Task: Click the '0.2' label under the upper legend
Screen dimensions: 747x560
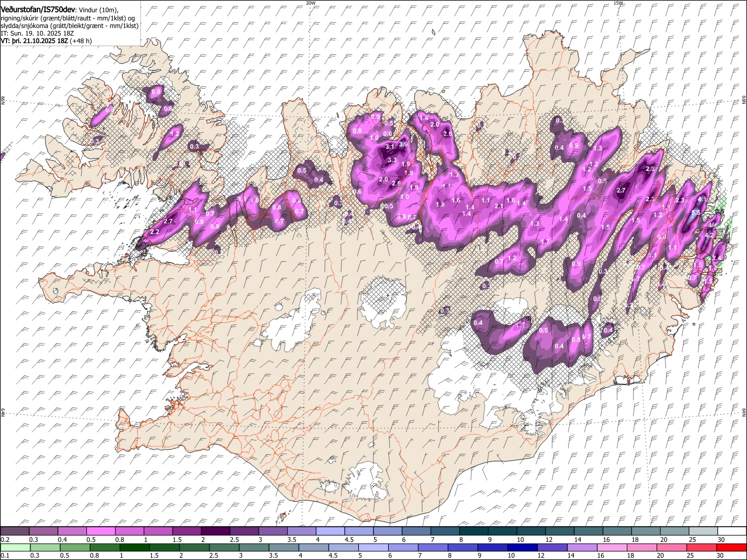Action: tap(5, 540)
